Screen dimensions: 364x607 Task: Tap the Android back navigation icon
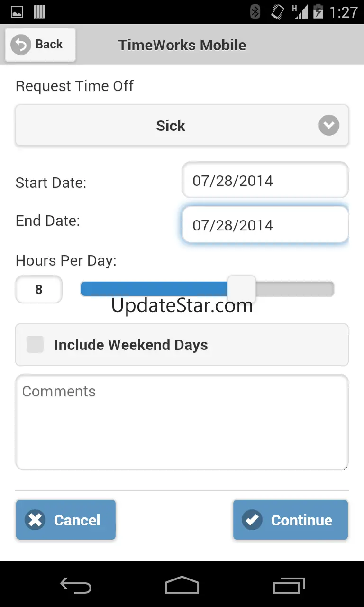[x=76, y=586]
